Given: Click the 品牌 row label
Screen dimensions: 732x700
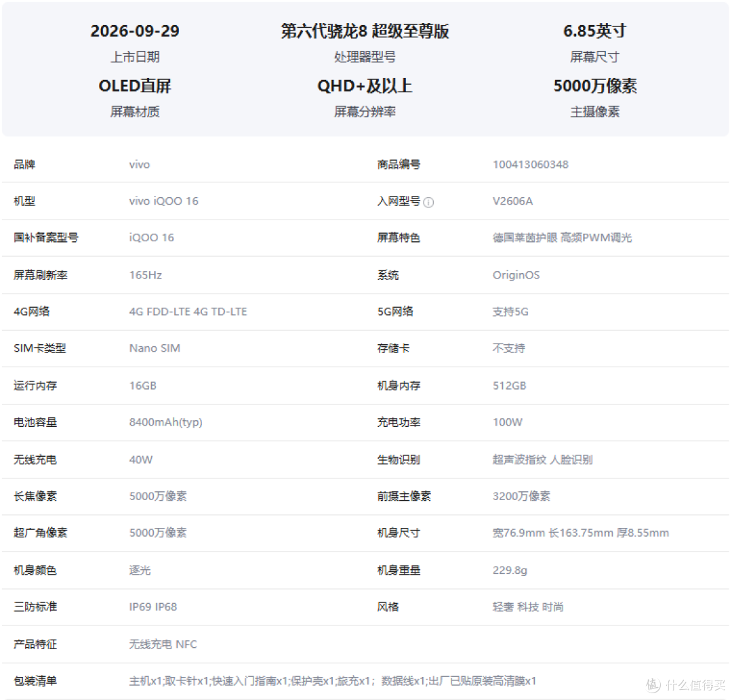Looking at the screenshot, I should [24, 164].
